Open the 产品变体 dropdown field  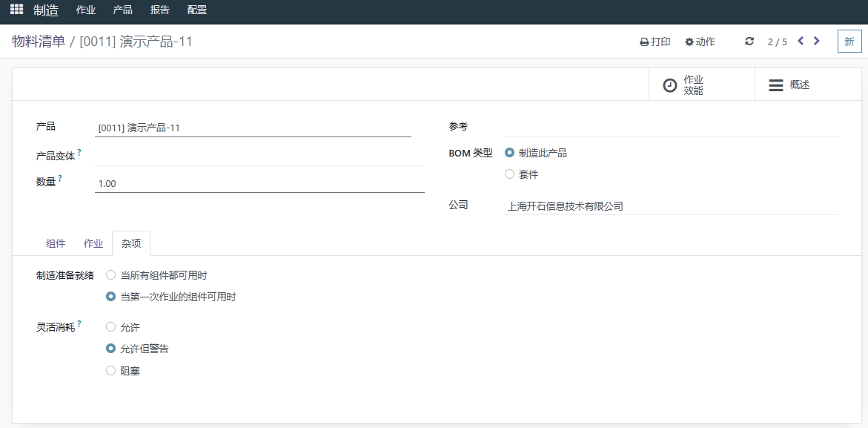(x=259, y=157)
